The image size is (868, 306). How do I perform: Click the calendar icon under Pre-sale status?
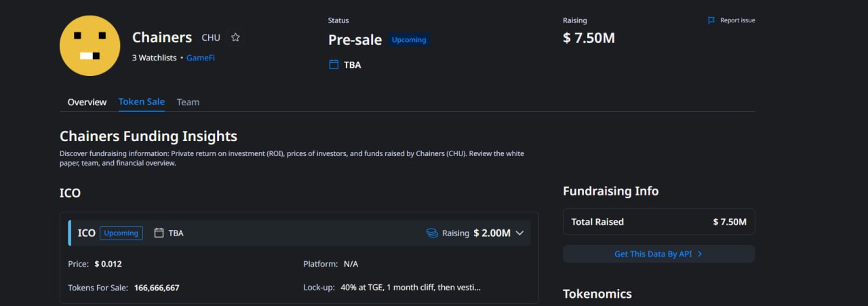(x=334, y=64)
